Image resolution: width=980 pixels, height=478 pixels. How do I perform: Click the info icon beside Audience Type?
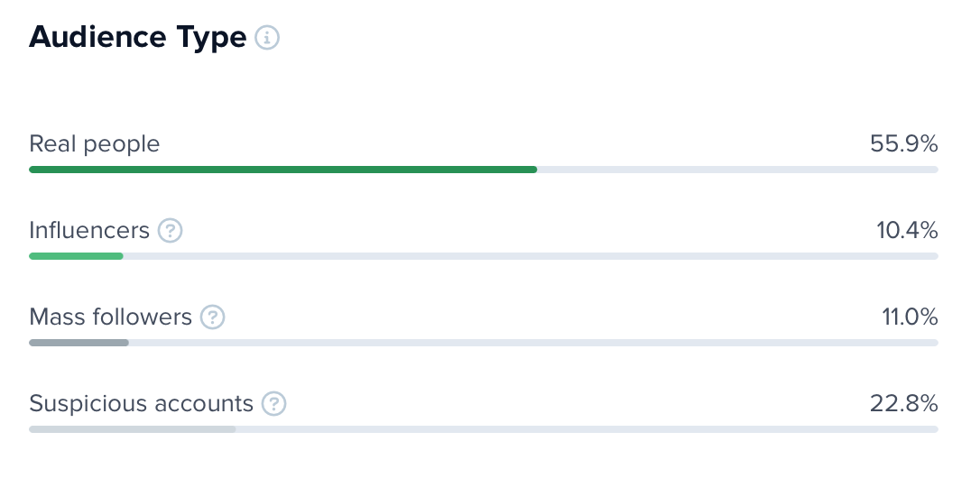(267, 38)
